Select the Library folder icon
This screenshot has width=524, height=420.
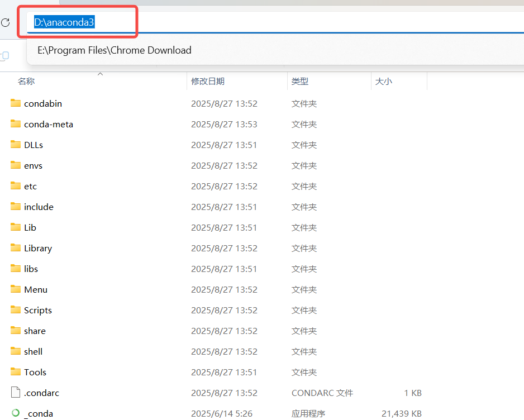(16, 247)
